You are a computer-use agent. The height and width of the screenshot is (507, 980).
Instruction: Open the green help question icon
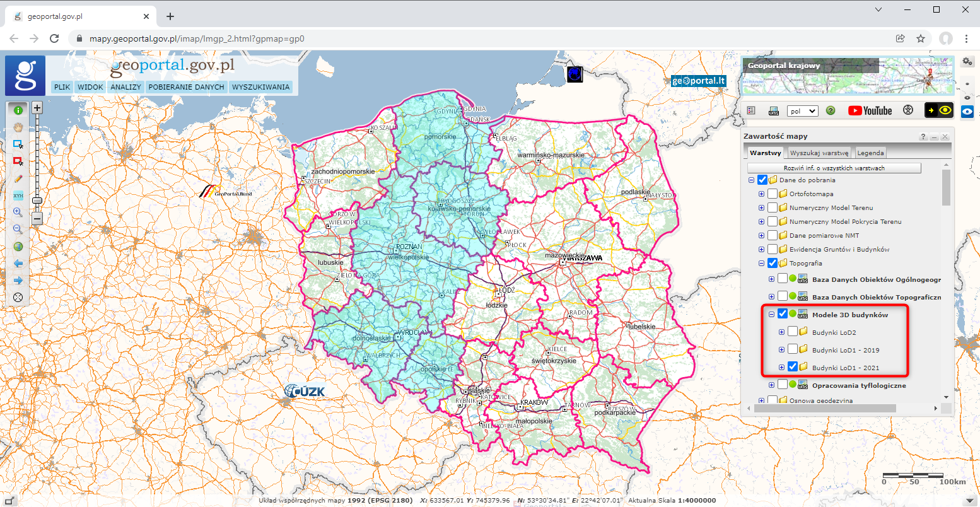point(831,111)
